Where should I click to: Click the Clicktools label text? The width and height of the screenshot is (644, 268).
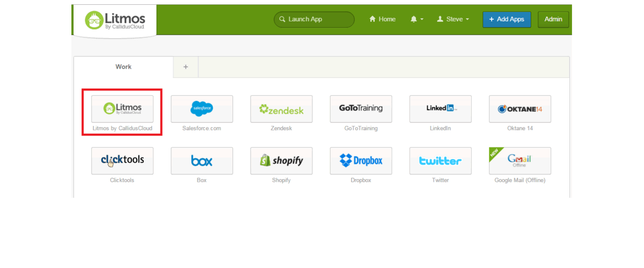tap(122, 181)
